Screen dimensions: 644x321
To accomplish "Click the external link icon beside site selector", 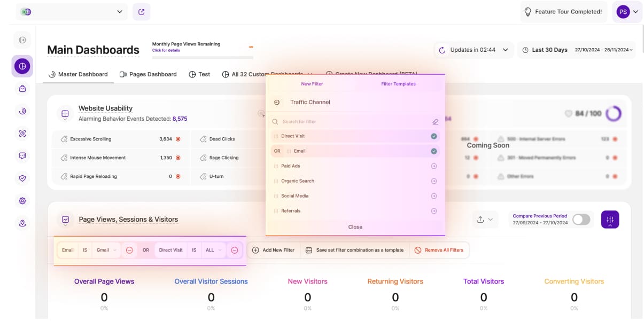I will click(x=141, y=12).
